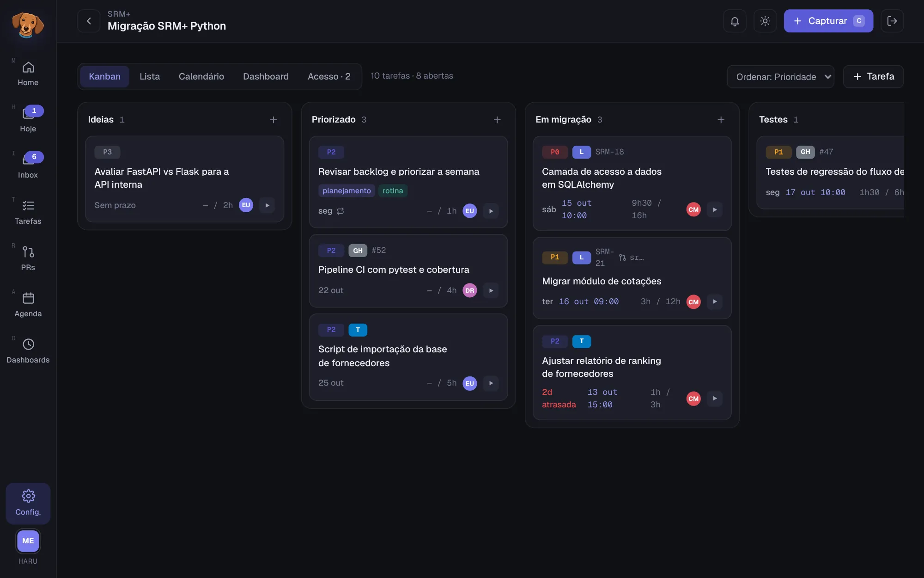Viewport: 924px width, 578px height.
Task: Start timer on Migrar módulo de cotações card
Action: pyautogui.click(x=715, y=301)
